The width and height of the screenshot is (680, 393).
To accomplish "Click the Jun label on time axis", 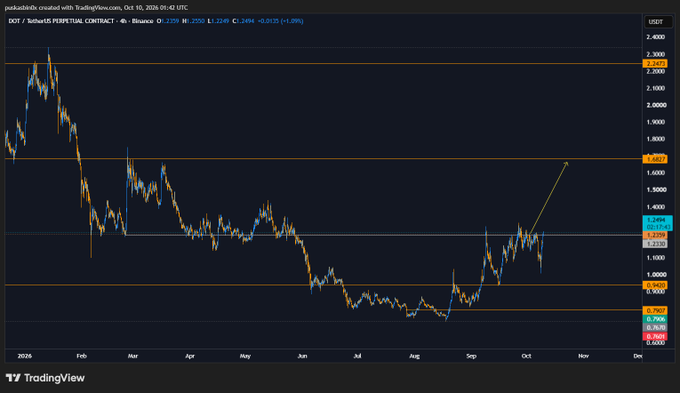I will pyautogui.click(x=302, y=356).
